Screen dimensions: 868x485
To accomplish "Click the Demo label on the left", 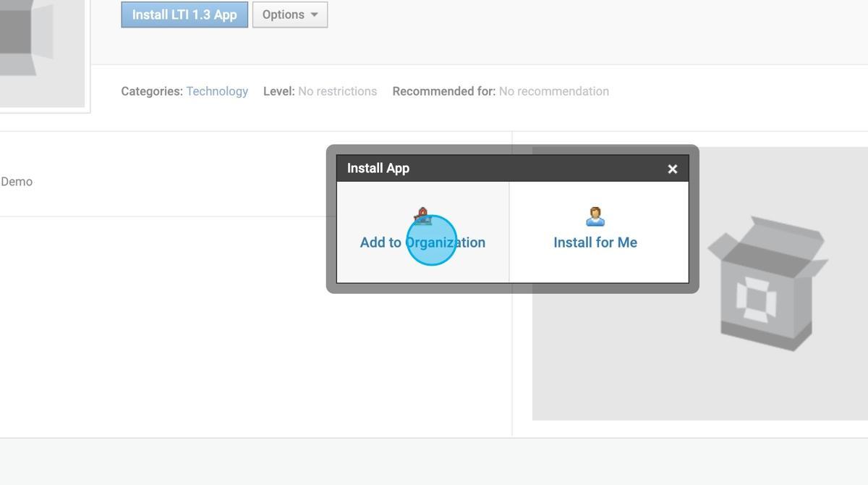I will point(16,182).
